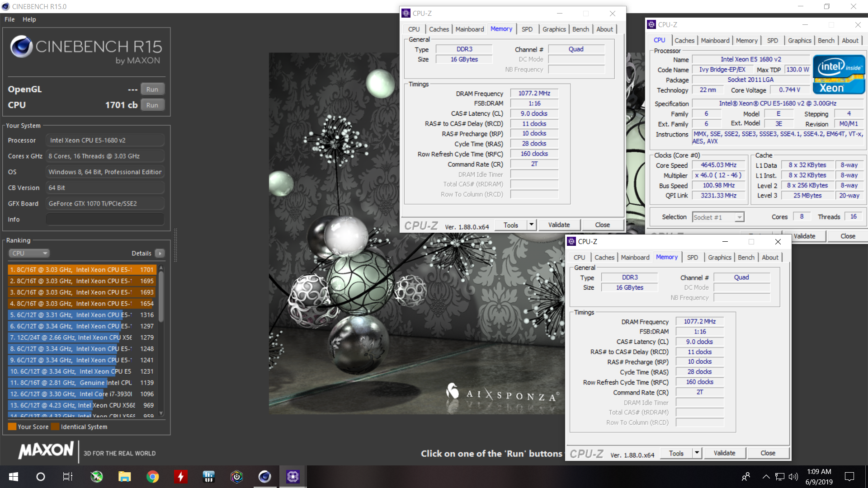Switch to Cinebench taskbar icon
Image resolution: width=868 pixels, height=488 pixels.
click(264, 477)
